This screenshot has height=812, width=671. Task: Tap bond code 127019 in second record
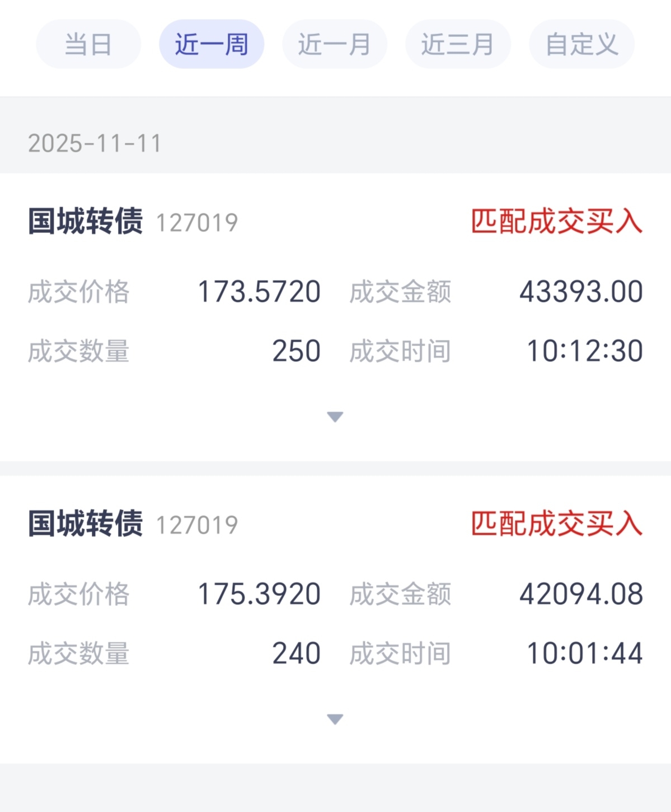coord(197,525)
